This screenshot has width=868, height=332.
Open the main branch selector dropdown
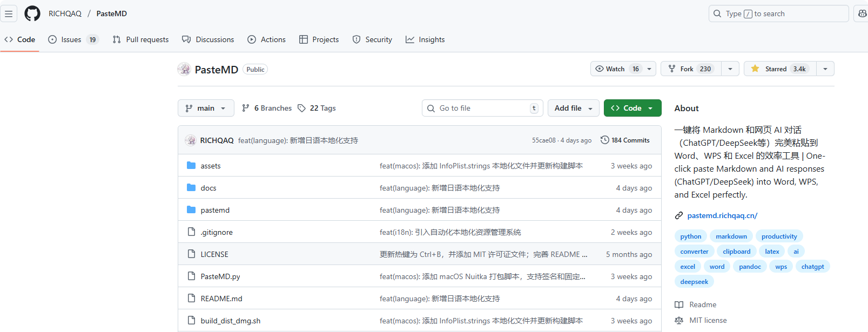coord(206,108)
